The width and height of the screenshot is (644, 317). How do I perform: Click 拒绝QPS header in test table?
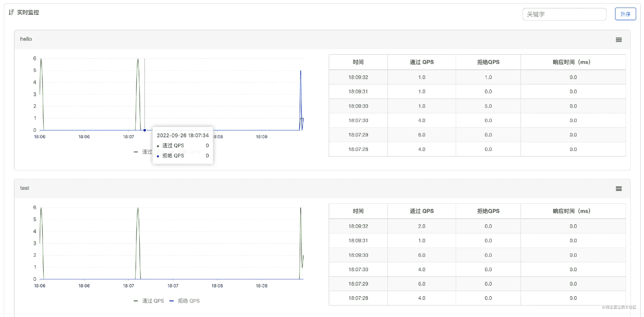tap(488, 211)
